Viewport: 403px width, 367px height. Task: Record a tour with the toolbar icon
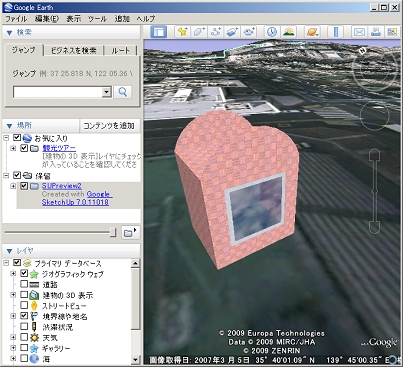click(x=249, y=32)
